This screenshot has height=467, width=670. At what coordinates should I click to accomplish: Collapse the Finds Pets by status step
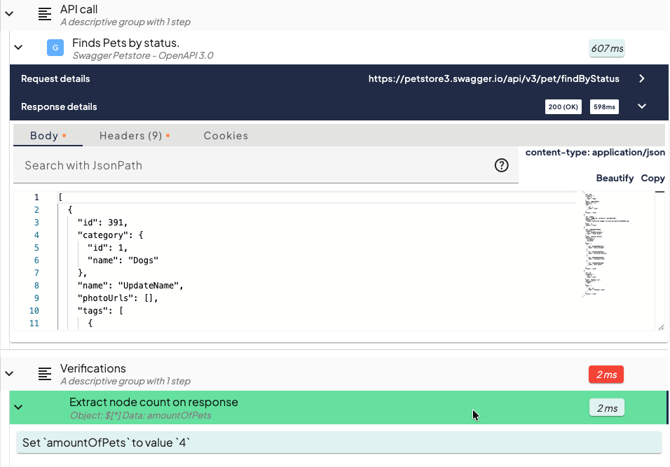[x=18, y=48]
